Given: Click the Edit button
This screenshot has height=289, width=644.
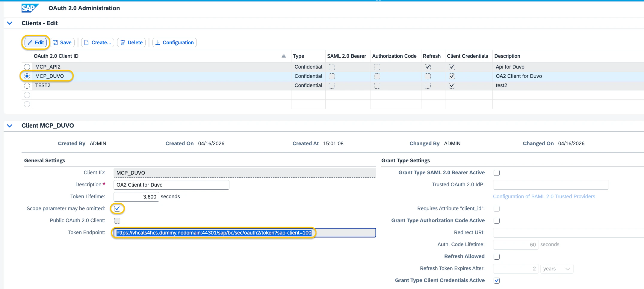Looking at the screenshot, I should 36,43.
